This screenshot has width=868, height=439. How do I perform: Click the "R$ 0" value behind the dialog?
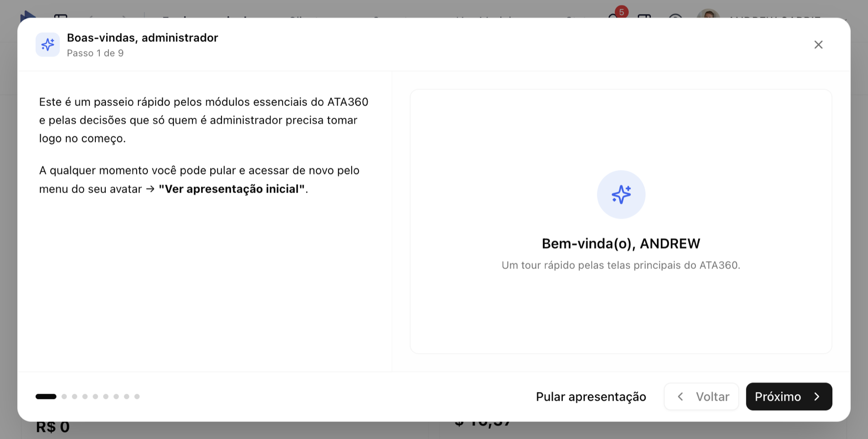coord(53,428)
